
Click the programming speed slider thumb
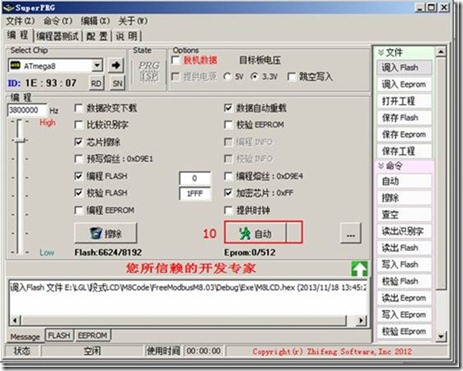[x=20, y=141]
